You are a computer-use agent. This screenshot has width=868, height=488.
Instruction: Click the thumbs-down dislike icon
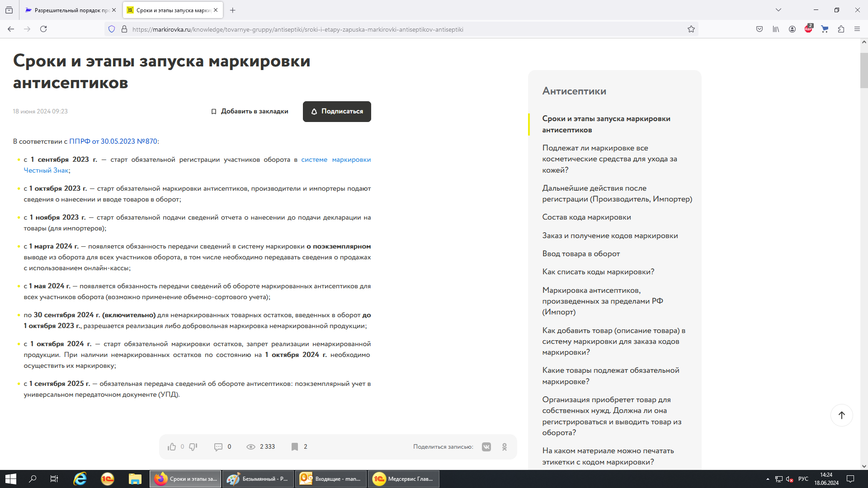coord(193,447)
